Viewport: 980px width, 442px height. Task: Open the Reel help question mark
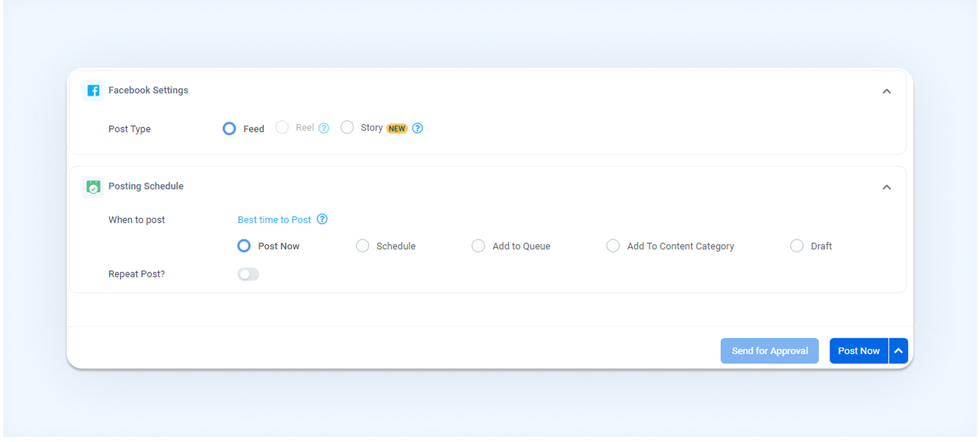324,128
